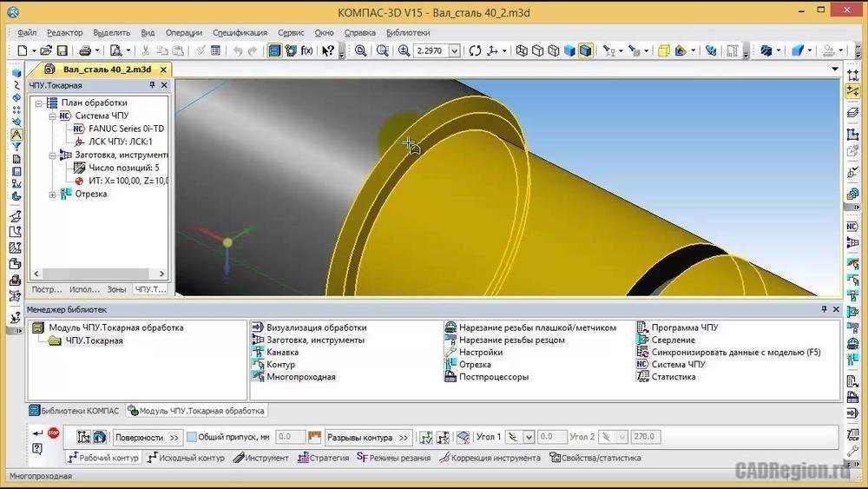Image resolution: width=868 pixels, height=489 pixels.
Task: Expand Поверхности options
Action: (148, 437)
